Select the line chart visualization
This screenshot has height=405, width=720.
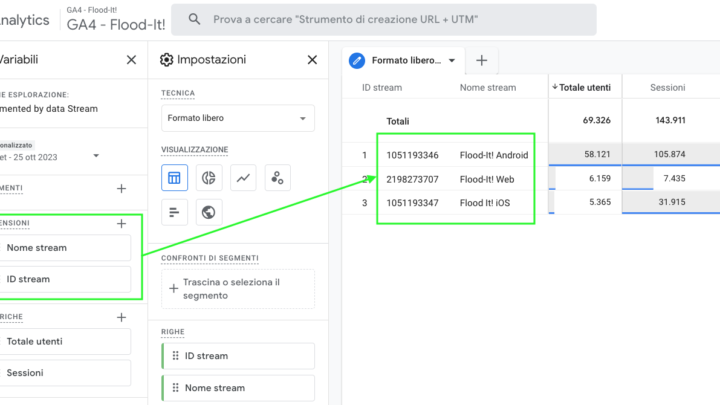tap(243, 178)
